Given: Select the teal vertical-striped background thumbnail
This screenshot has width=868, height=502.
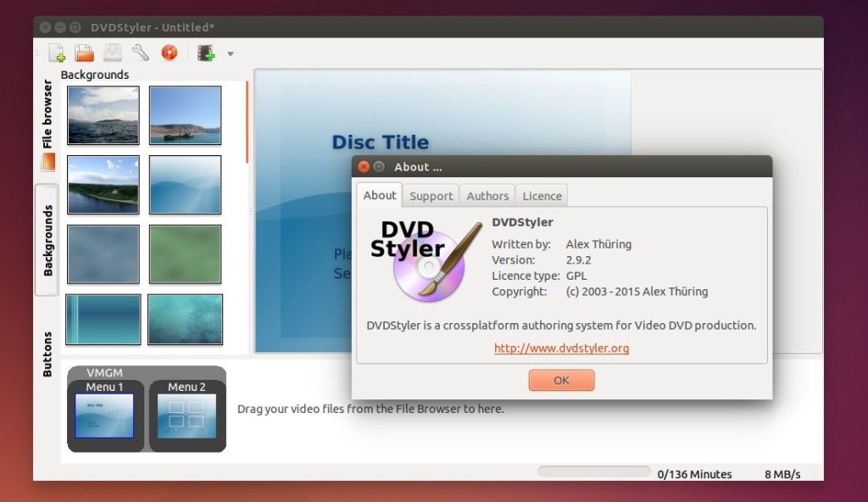Looking at the screenshot, I should (103, 319).
